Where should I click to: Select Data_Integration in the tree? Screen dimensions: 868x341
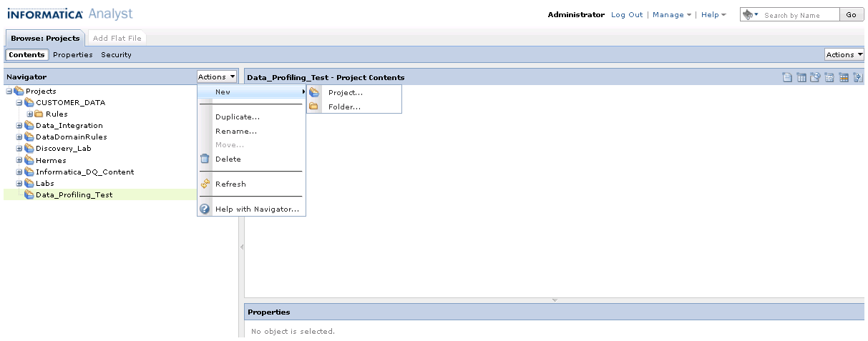point(69,126)
